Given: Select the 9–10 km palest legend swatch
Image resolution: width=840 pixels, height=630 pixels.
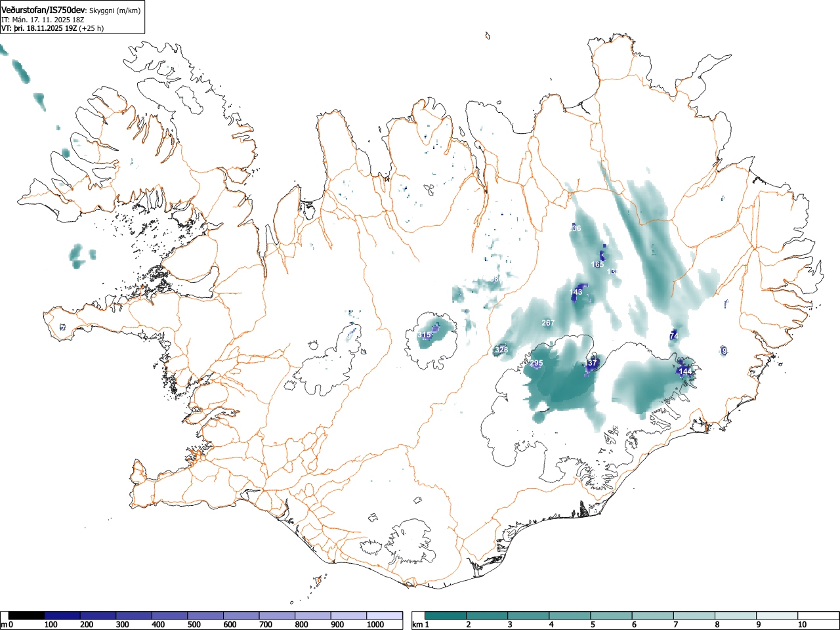Looking at the screenshot, I should (x=778, y=616).
